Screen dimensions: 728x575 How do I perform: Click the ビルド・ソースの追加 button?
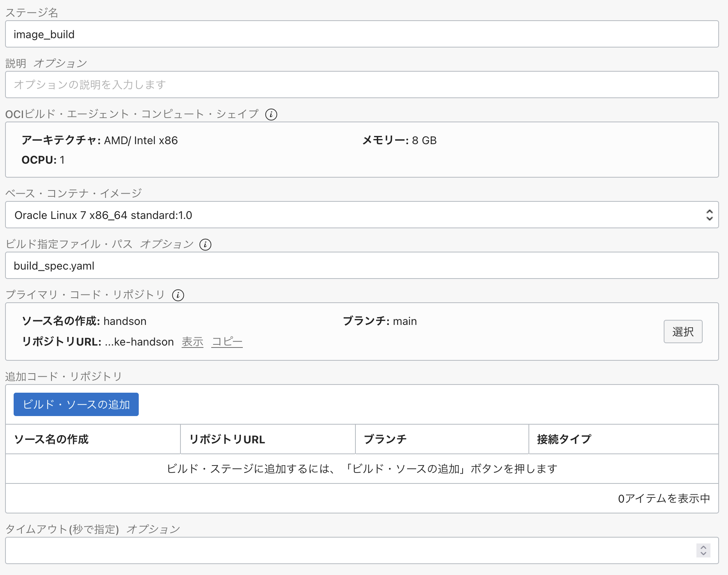(76, 404)
